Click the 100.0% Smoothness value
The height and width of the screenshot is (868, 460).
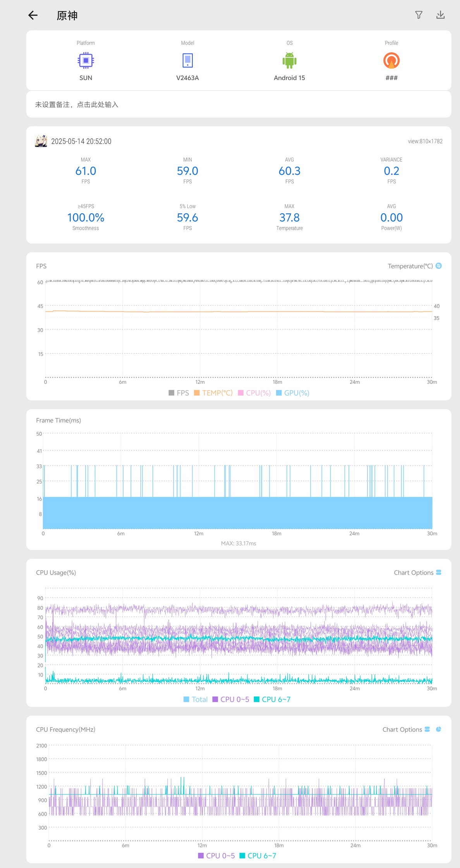[86, 217]
